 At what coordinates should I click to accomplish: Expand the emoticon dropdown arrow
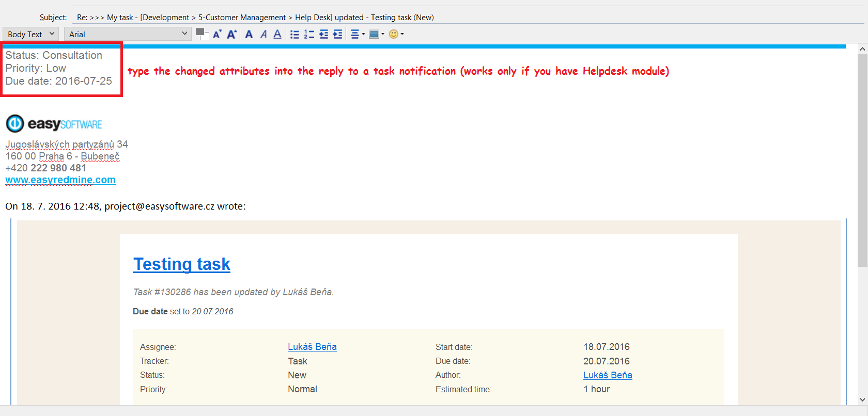point(402,34)
